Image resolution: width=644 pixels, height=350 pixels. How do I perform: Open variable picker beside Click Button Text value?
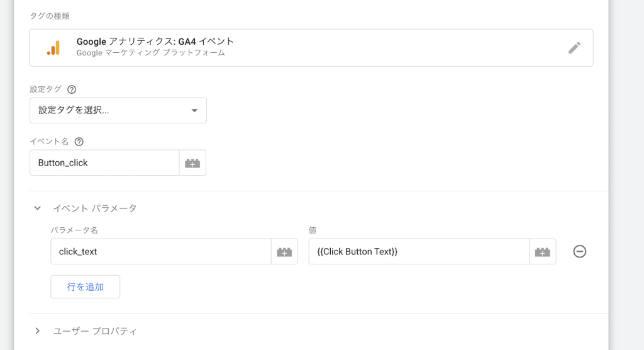pos(542,252)
